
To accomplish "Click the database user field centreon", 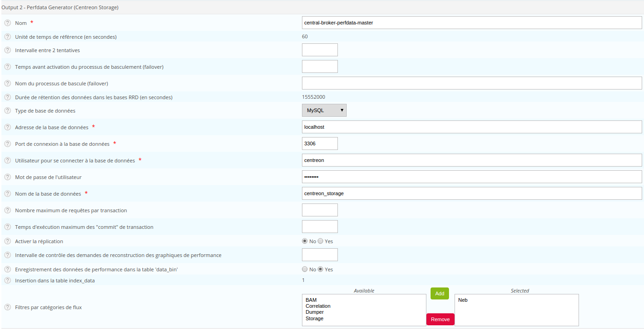I will coord(472,160).
